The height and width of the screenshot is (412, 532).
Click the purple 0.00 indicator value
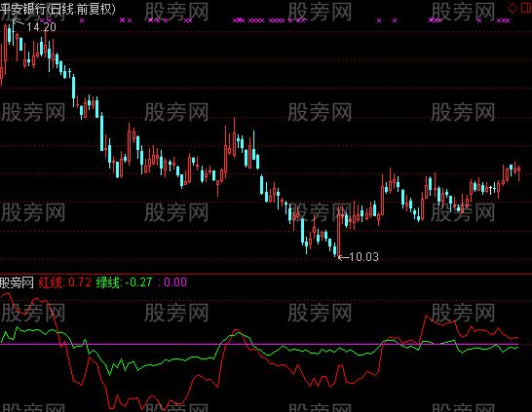[x=175, y=282]
